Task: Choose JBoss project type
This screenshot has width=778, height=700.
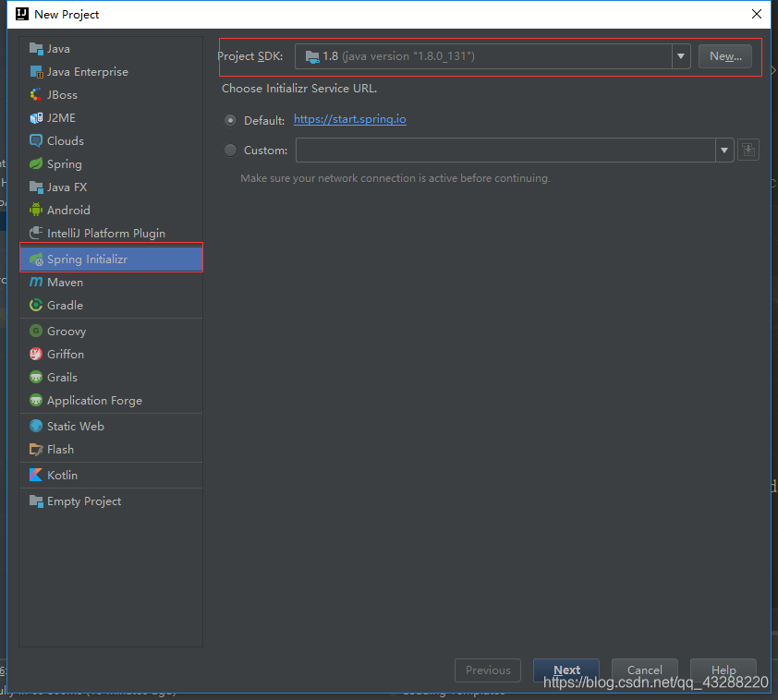Action: point(111,95)
